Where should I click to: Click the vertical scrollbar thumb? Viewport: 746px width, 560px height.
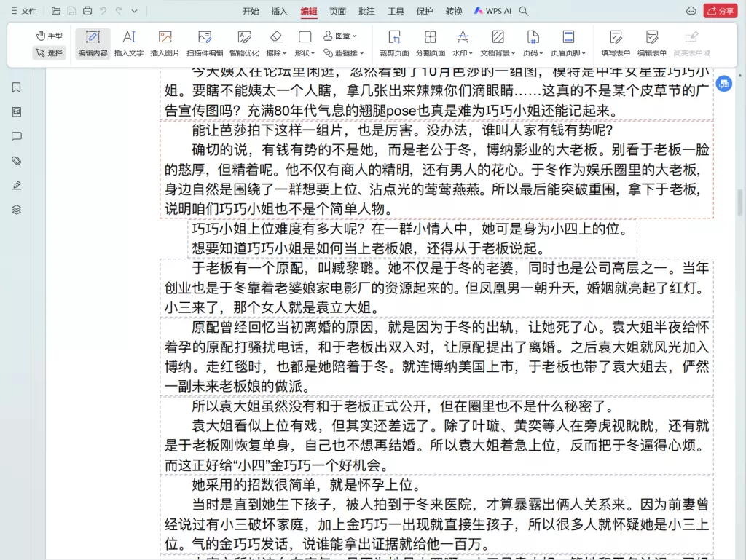click(x=740, y=202)
